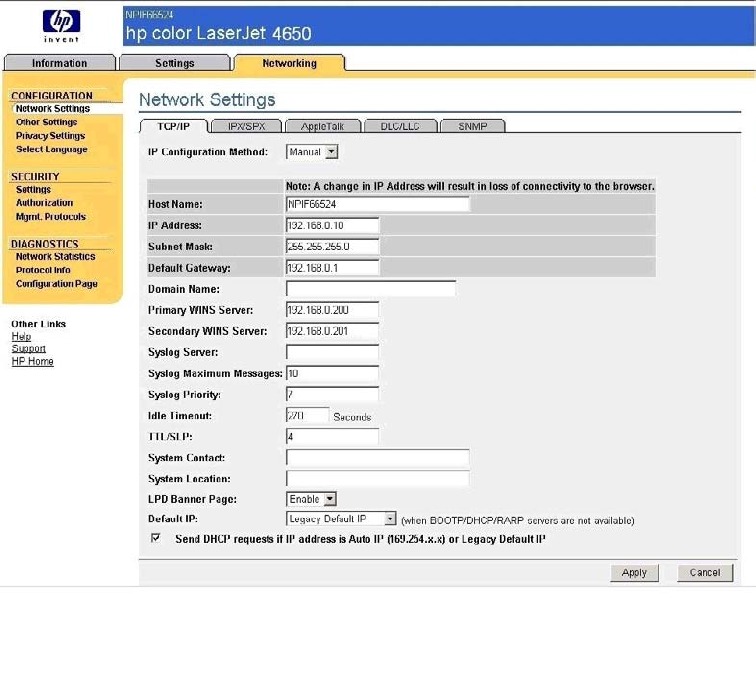The height and width of the screenshot is (693, 756).
Task: Open the Default IP dropdown
Action: (341, 519)
